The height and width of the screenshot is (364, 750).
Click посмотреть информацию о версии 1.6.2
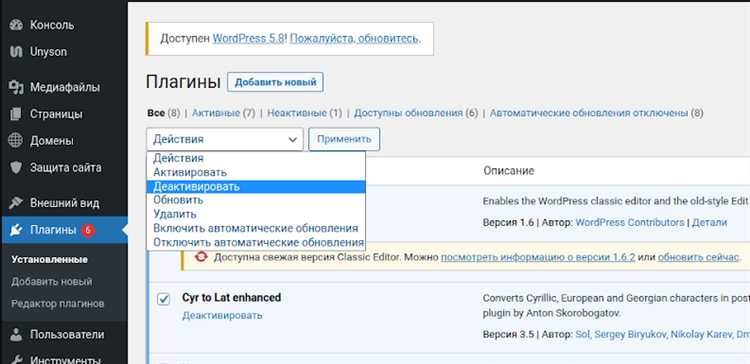click(538, 257)
